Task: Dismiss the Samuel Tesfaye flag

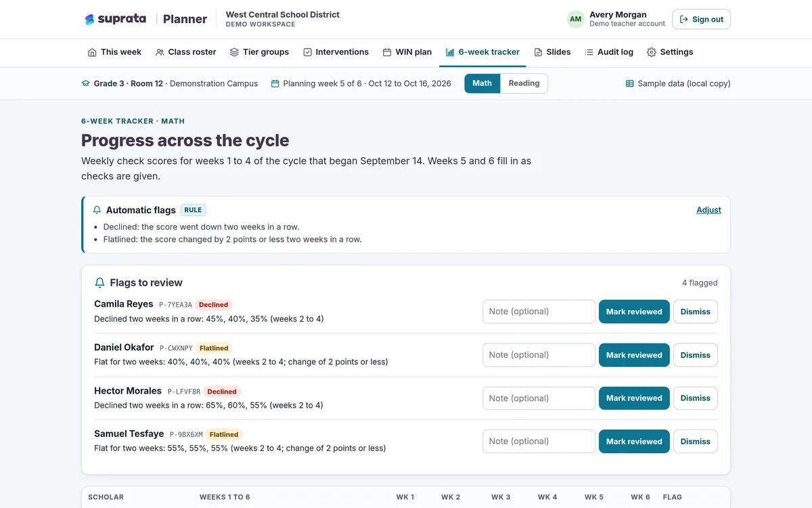Action: (696, 442)
